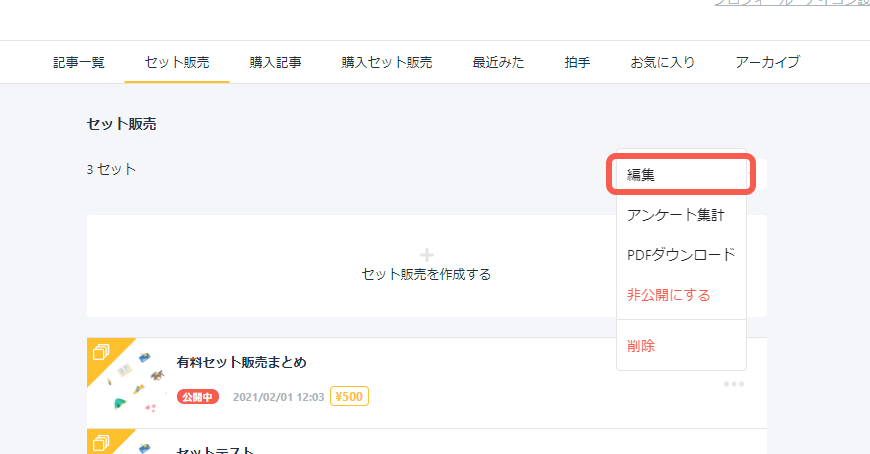The height and width of the screenshot is (454, 870).
Task: Click the 3 セット count text
Action: (111, 169)
